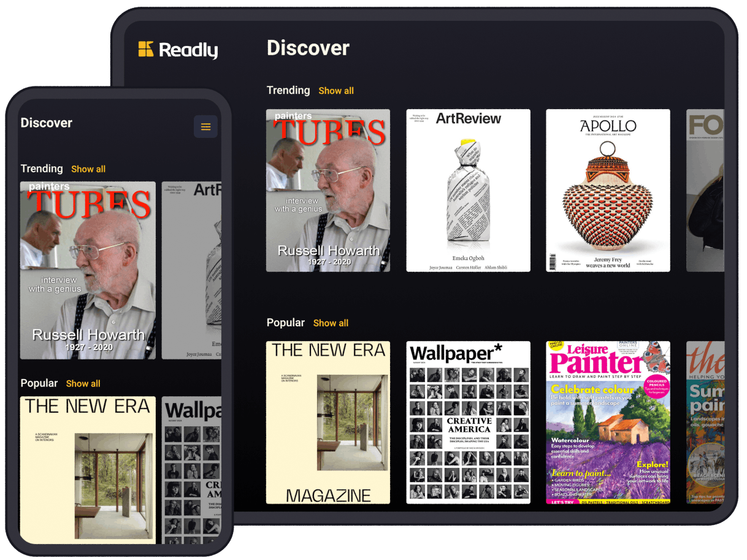Open the cut-off fourth Trending cover on tablet

(705, 190)
